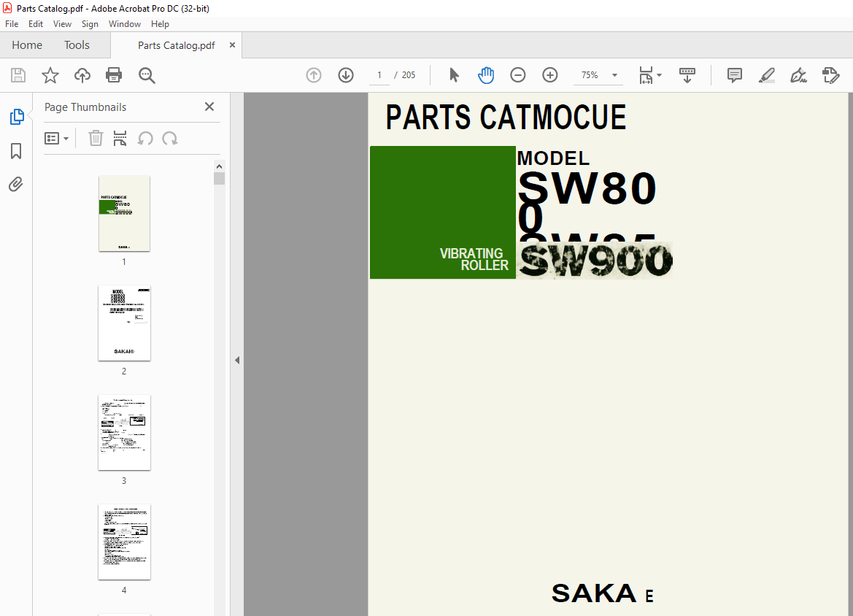Screen dimensions: 853x616
Task: Open the thumbnails Options dropdown
Action: 57,138
